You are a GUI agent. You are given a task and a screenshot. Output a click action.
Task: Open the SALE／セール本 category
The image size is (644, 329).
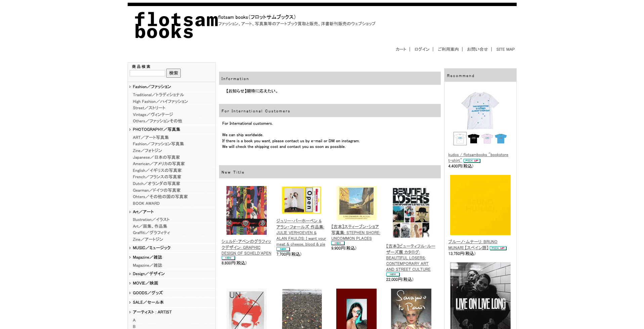tap(148, 302)
